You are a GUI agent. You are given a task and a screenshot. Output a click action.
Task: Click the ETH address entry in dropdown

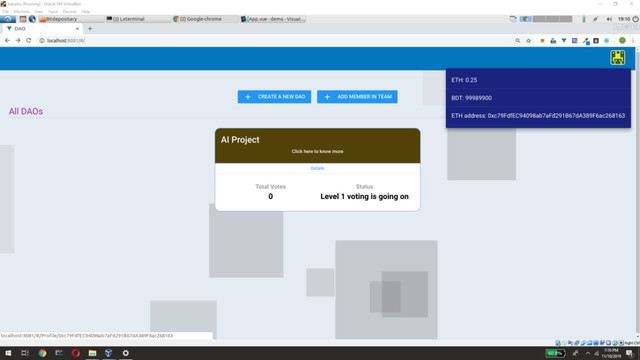(x=538, y=116)
